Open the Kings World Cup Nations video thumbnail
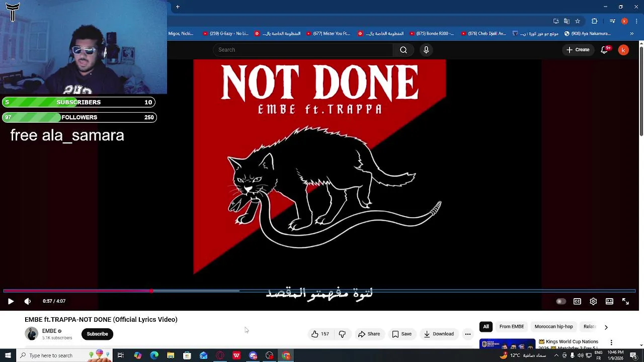Image resolution: width=644 pixels, height=362 pixels. tap(507, 344)
